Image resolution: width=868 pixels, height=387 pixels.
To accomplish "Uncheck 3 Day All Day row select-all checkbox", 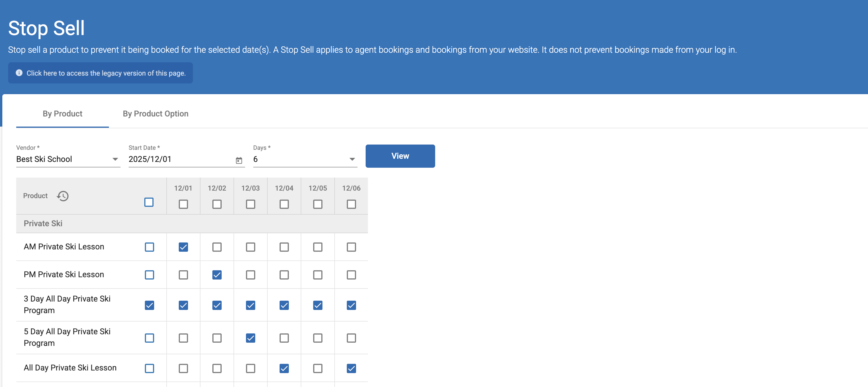I will tap(149, 305).
